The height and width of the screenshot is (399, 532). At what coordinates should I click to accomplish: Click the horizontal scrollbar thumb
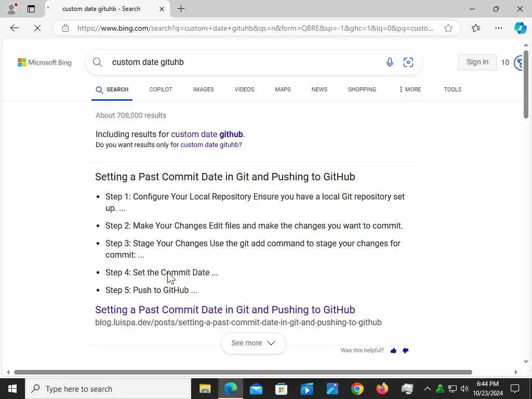click(x=243, y=372)
